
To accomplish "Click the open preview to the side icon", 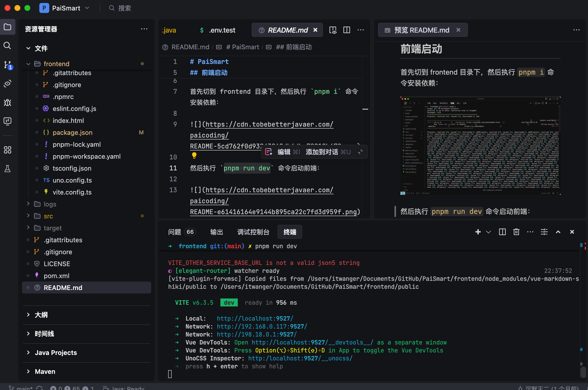I will coord(333,30).
